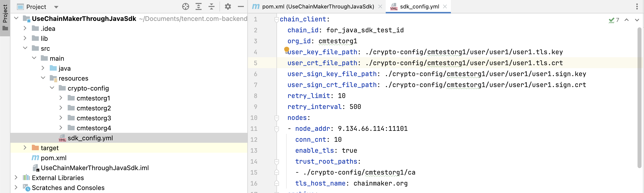The height and width of the screenshot is (193, 644).
Task: Open the editor tabs more-options kebab menu
Action: [637, 6]
